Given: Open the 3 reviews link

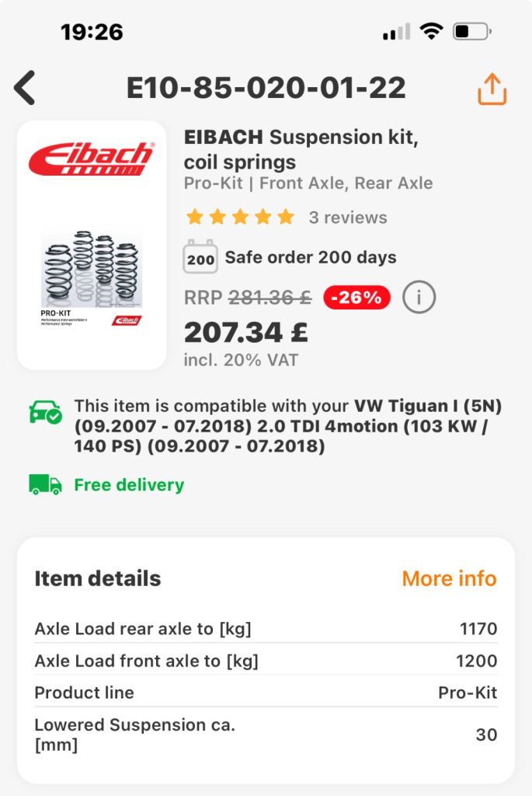Looking at the screenshot, I should click(x=347, y=218).
